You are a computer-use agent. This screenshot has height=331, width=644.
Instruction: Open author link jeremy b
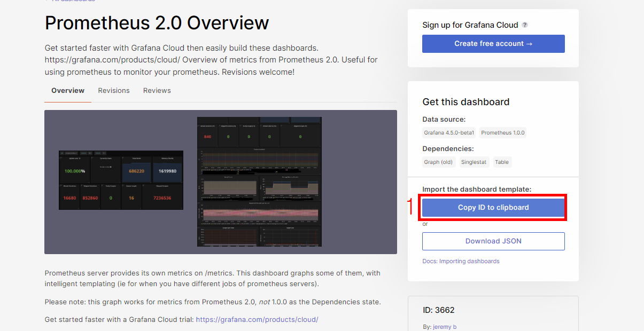[444, 327]
